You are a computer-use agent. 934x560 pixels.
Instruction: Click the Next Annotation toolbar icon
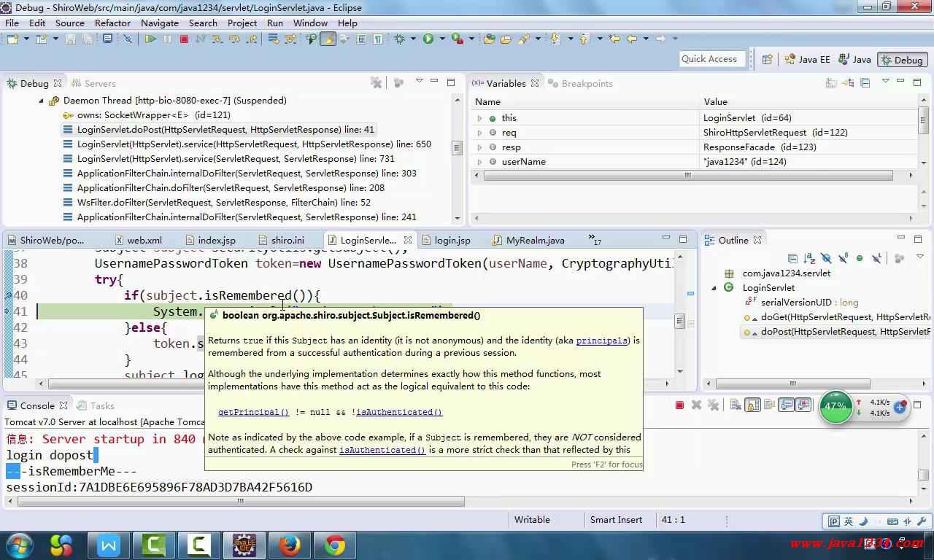pos(555,39)
